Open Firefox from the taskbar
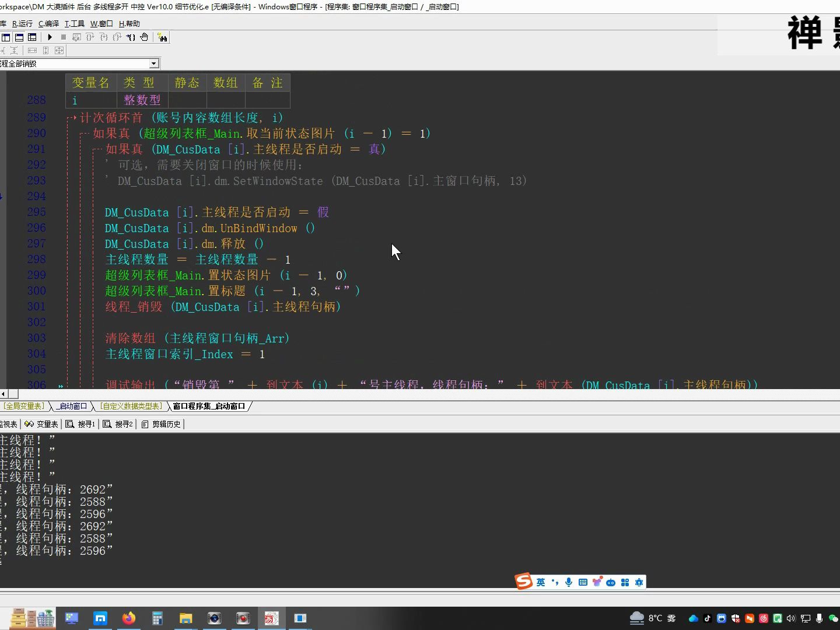This screenshot has width=840, height=630. click(129, 618)
